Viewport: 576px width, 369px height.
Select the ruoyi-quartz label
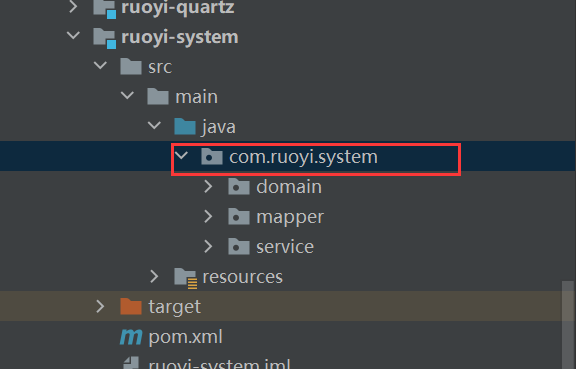click(x=177, y=7)
